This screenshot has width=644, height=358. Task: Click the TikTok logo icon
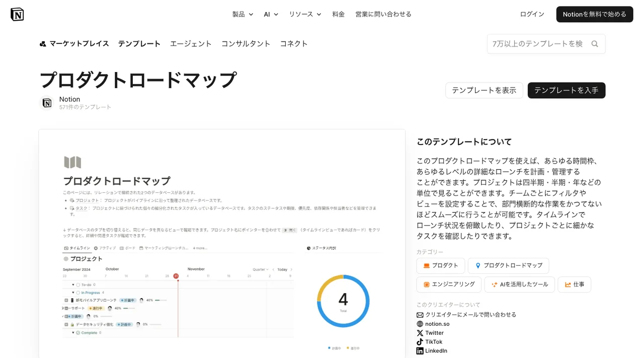420,342
